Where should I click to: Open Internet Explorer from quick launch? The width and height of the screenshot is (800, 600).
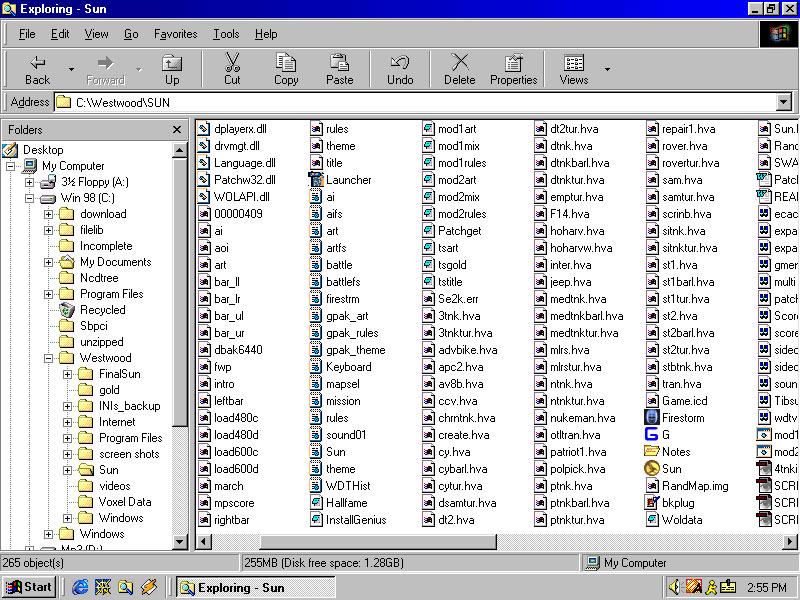pyautogui.click(x=80, y=587)
